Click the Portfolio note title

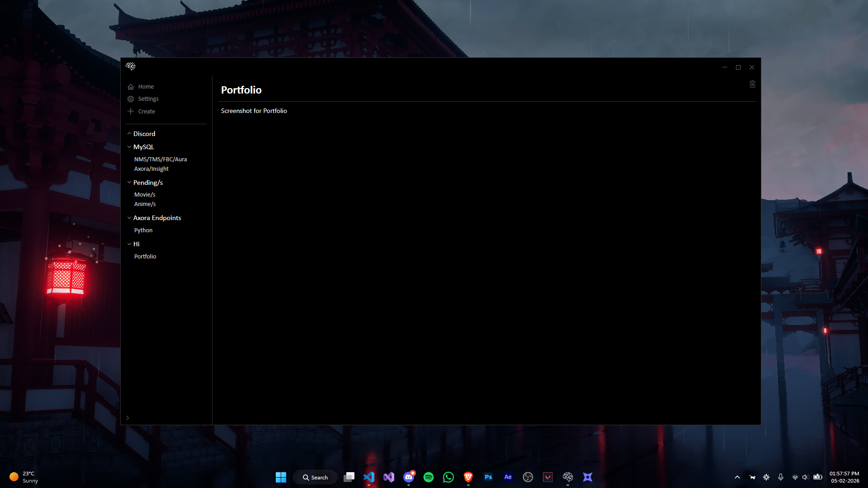click(x=241, y=90)
